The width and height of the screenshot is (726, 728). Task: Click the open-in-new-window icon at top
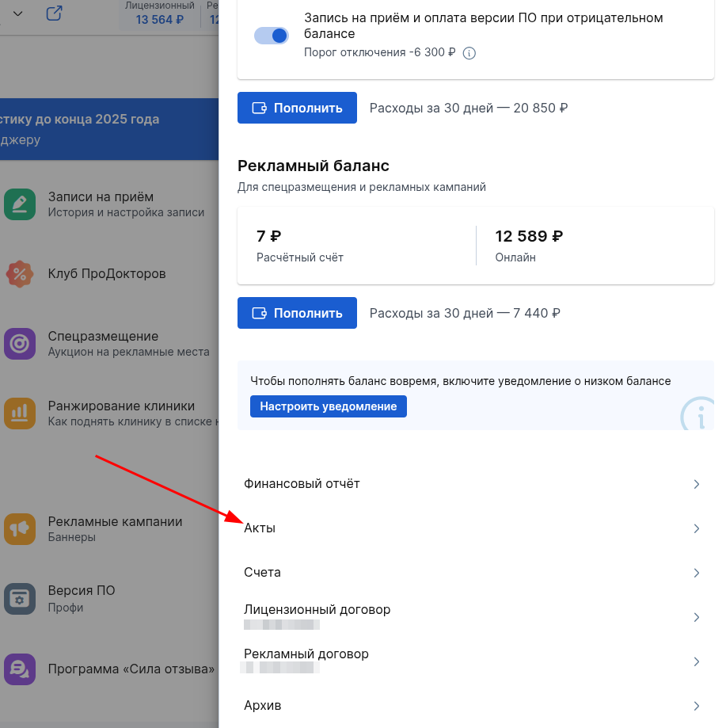pos(54,13)
